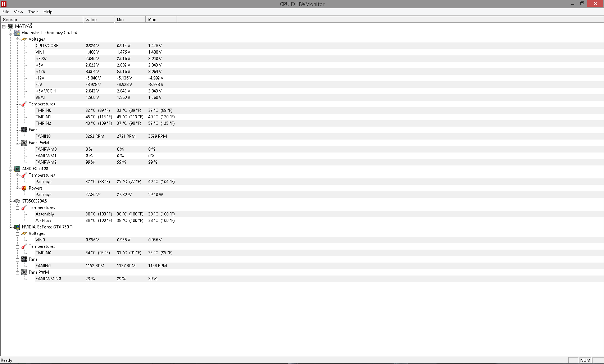Click the NVIDIA Fans icon
The image size is (604, 364).
pyautogui.click(x=24, y=259)
